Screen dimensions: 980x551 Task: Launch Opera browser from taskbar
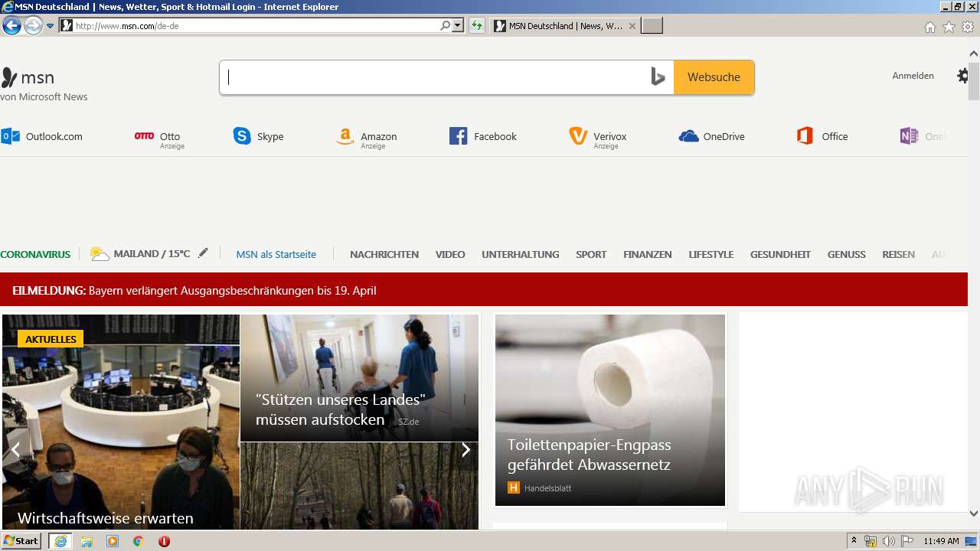coord(164,541)
